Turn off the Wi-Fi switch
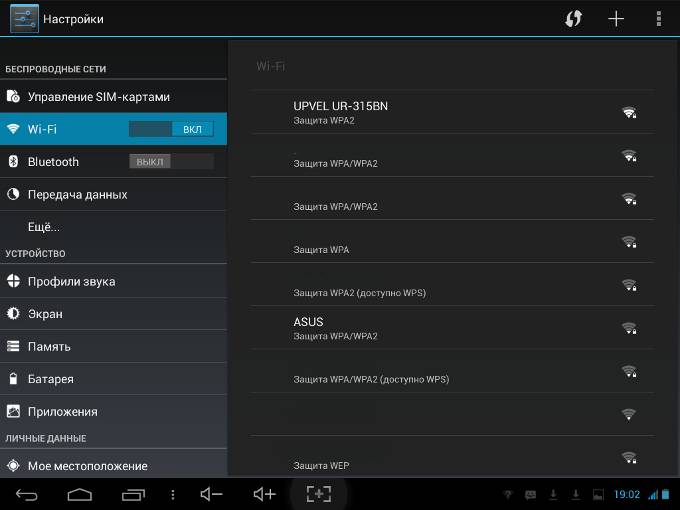 click(171, 130)
